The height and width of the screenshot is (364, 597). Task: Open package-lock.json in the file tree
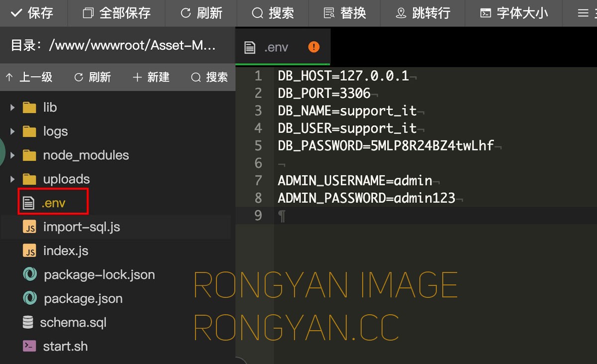click(x=99, y=274)
